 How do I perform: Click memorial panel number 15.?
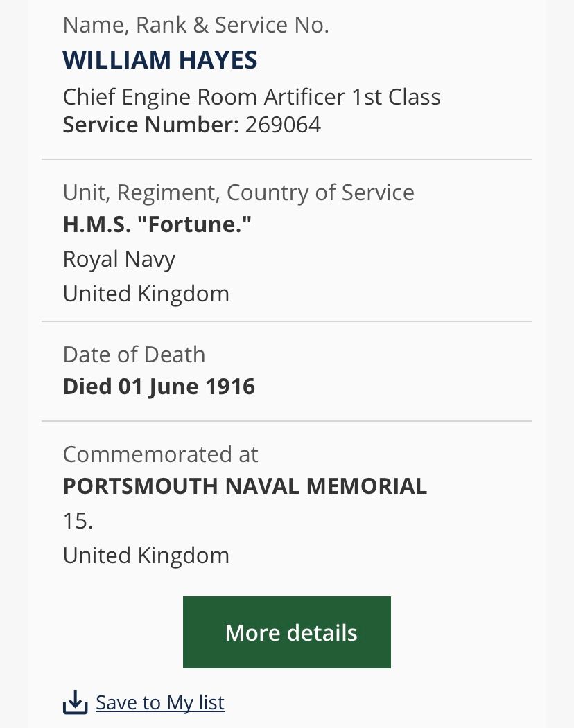(x=78, y=521)
